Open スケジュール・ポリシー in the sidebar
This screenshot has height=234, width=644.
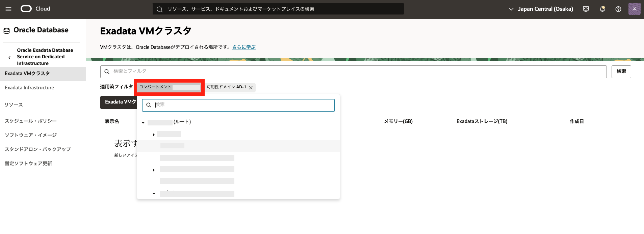coord(31,121)
